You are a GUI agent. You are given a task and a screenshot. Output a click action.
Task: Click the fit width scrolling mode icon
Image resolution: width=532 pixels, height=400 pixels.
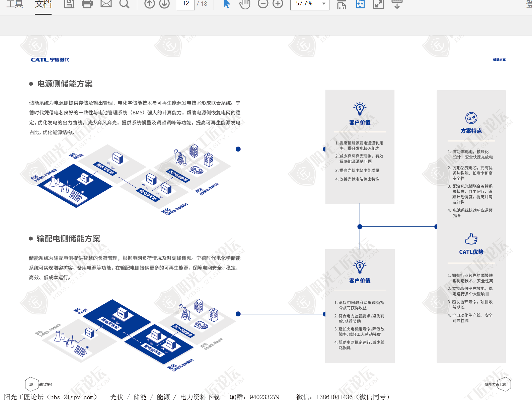point(341,4)
